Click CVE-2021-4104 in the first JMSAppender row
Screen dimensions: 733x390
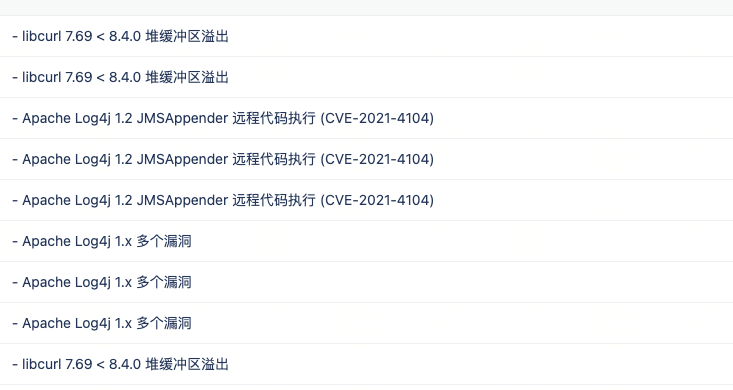[x=377, y=118]
